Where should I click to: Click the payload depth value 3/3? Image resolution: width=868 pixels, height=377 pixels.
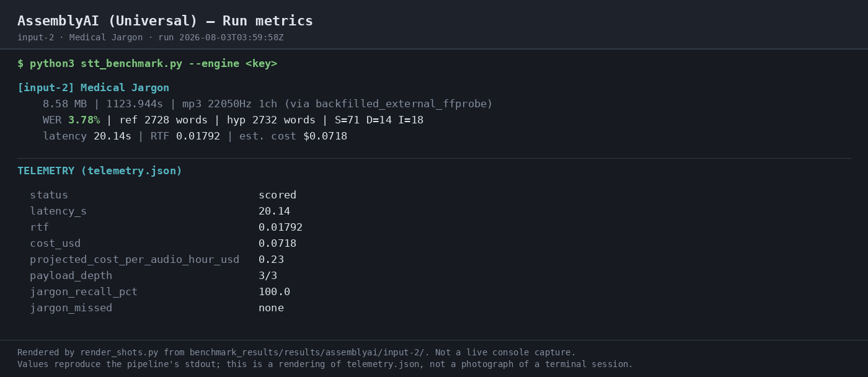click(268, 276)
